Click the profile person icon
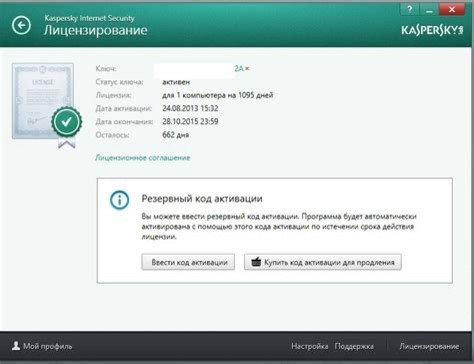The height and width of the screenshot is (364, 474). pos(16,346)
